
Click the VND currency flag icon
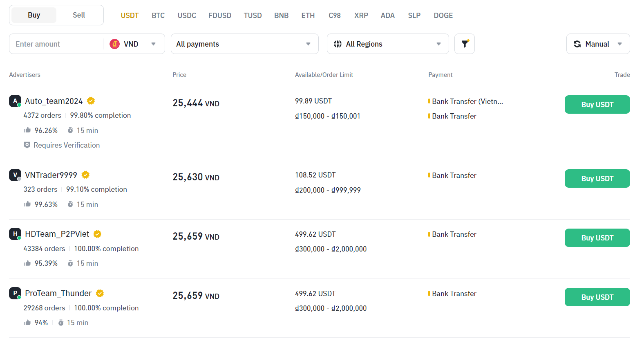(x=115, y=44)
